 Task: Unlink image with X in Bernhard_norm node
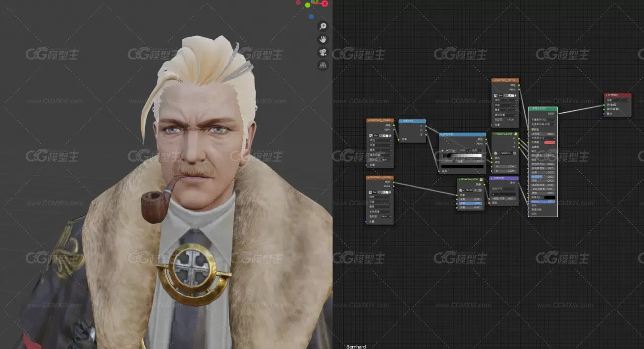(x=390, y=193)
